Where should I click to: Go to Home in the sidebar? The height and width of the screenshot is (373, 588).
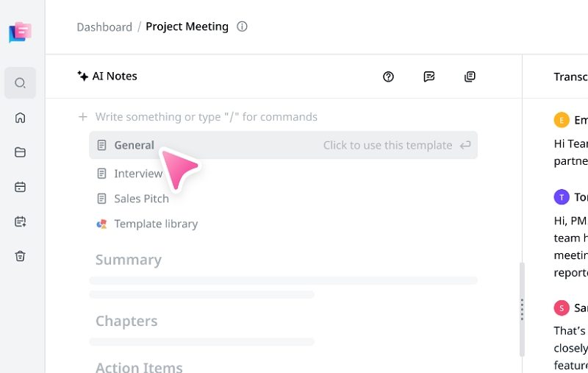pyautogui.click(x=21, y=118)
